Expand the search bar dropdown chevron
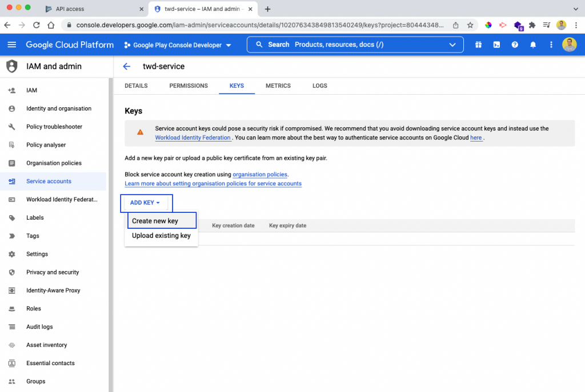The width and height of the screenshot is (585, 392). [452, 45]
